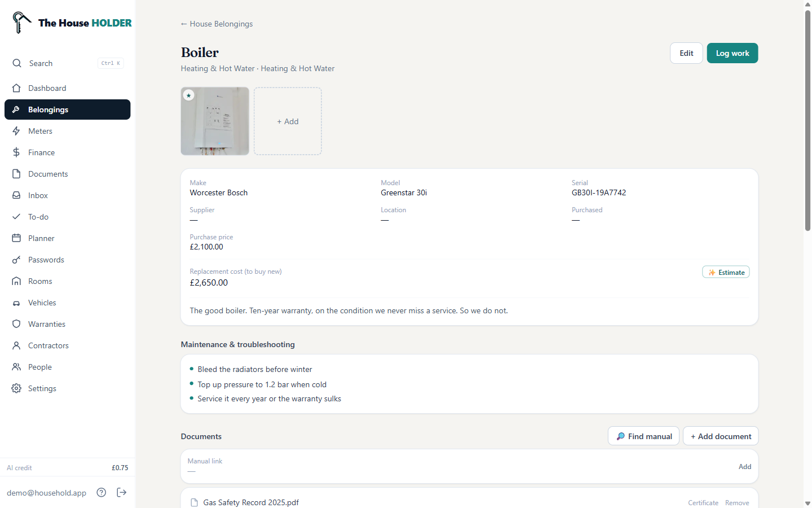This screenshot has width=812, height=508.
Task: Click the Dashboard home icon
Action: 16,88
